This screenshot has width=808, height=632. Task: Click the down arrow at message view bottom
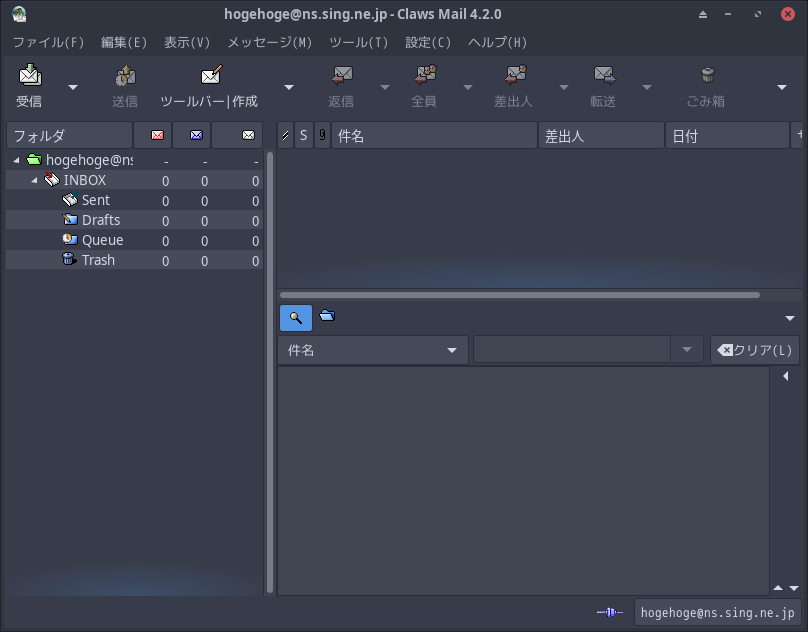tap(794, 588)
